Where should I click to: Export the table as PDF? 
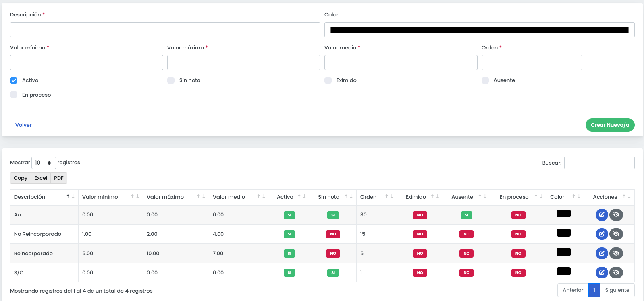(59, 178)
